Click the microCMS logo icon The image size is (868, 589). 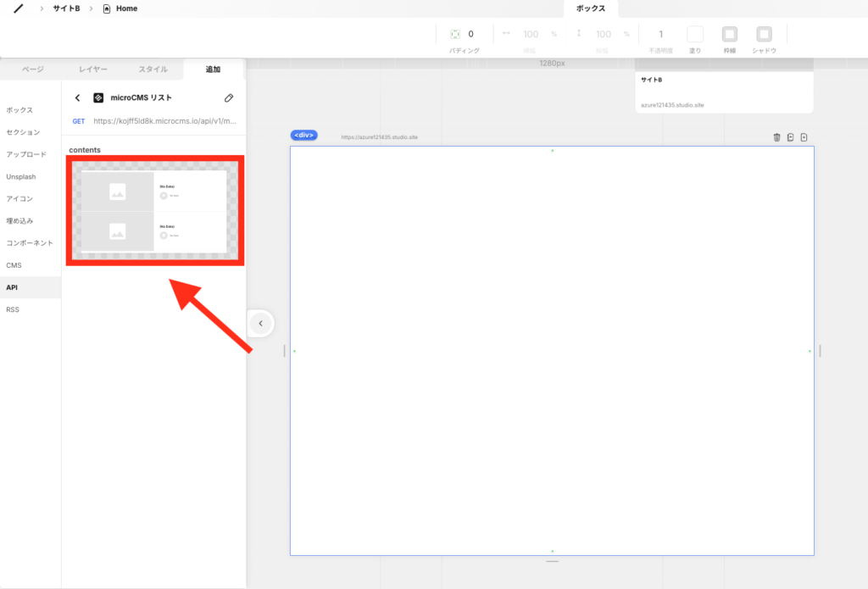[98, 98]
